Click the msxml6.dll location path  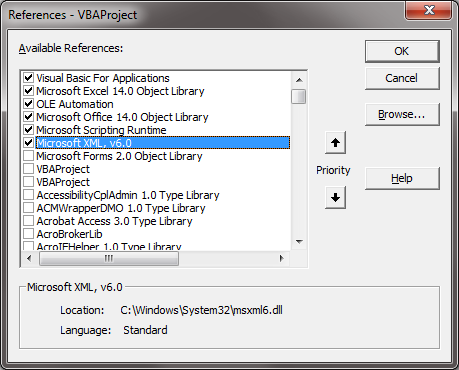coord(201,310)
